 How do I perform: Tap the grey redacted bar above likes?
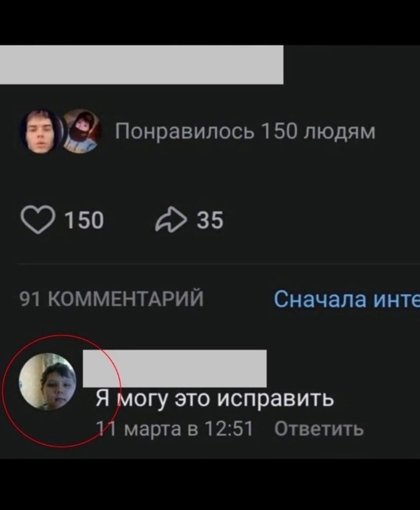(142, 65)
